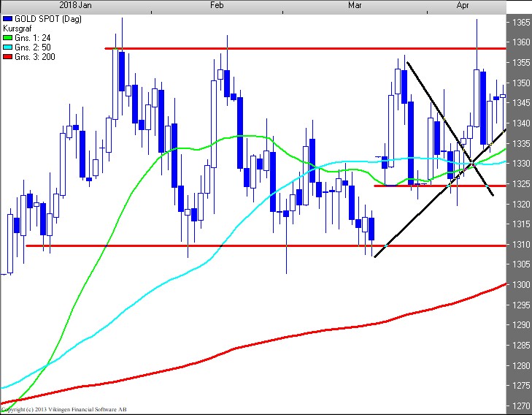Select the 'Kursgraf' legend text

pos(17,28)
